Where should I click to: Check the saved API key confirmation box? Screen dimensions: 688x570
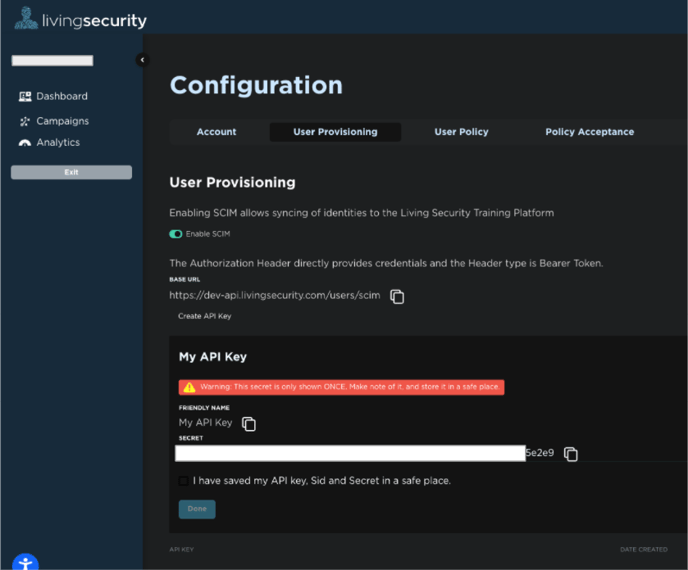click(183, 480)
